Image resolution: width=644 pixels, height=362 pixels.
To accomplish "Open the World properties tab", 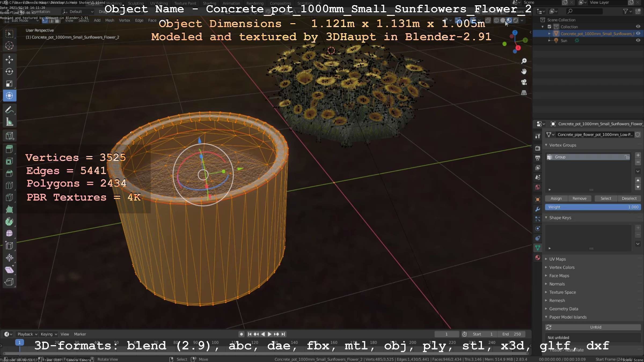I will 537,187.
